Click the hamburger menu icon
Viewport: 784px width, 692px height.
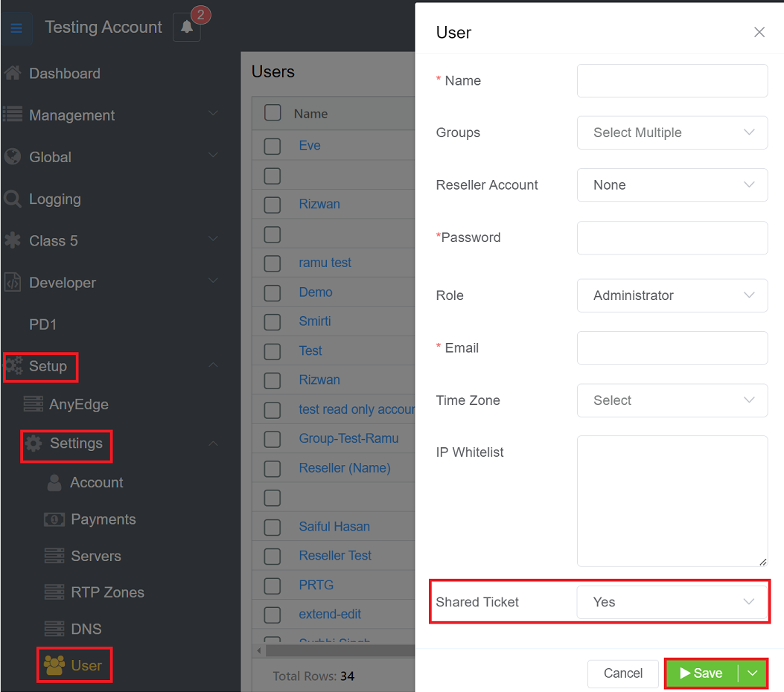coord(16,28)
